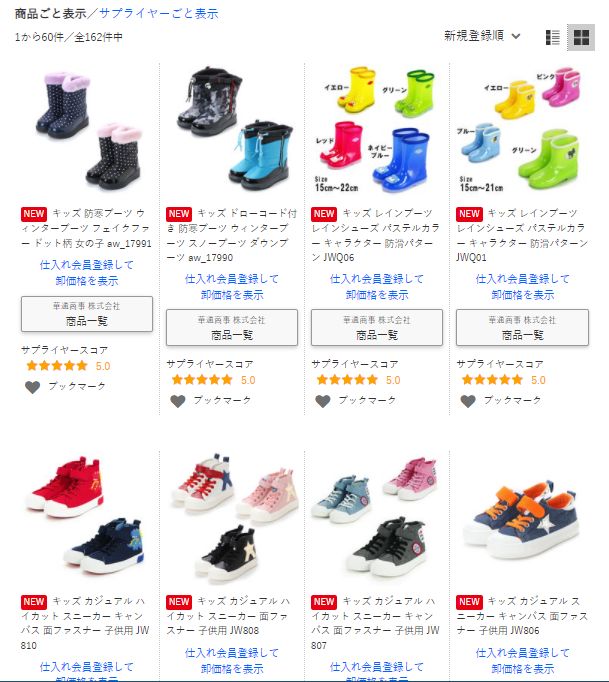Viewport: 609px width, 682px height.
Task: Toggle bookmark heart for rain boots JWQ06
Action: pyautogui.click(x=323, y=401)
